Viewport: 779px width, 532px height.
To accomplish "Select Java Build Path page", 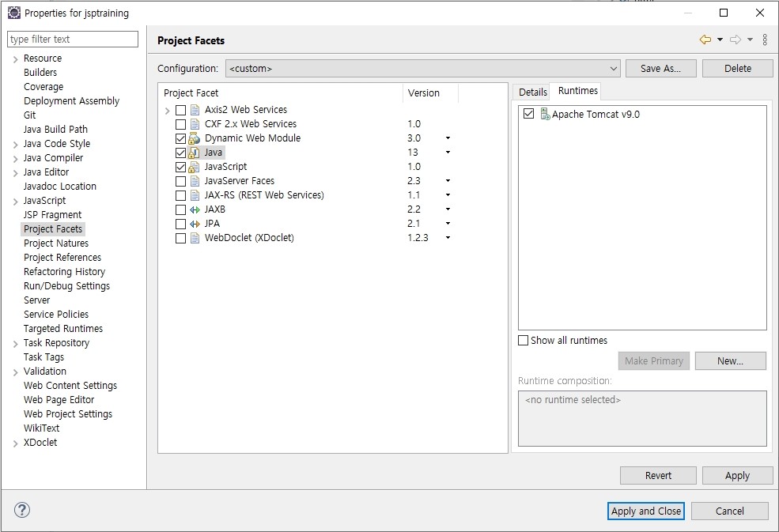I will (x=55, y=129).
